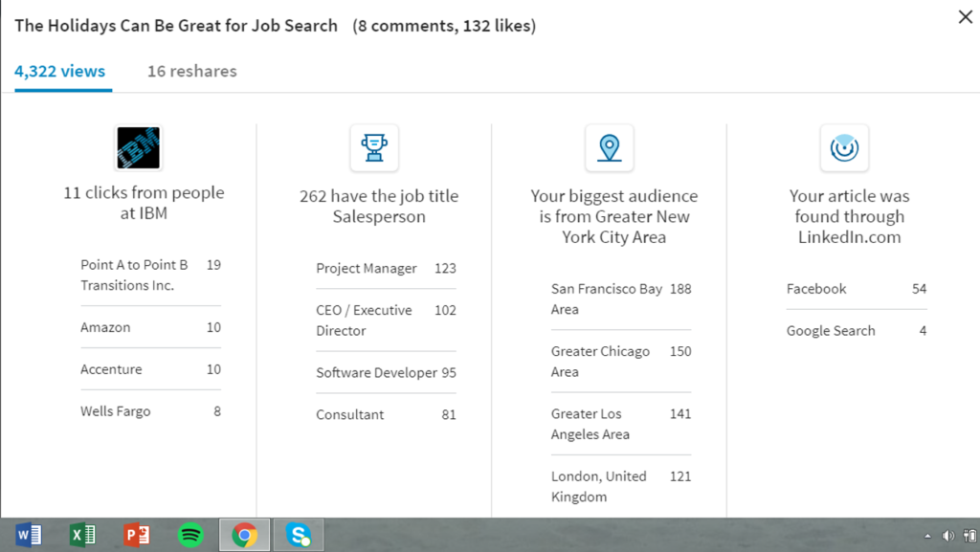
Task: Click the location pin audience icon
Action: coord(609,148)
